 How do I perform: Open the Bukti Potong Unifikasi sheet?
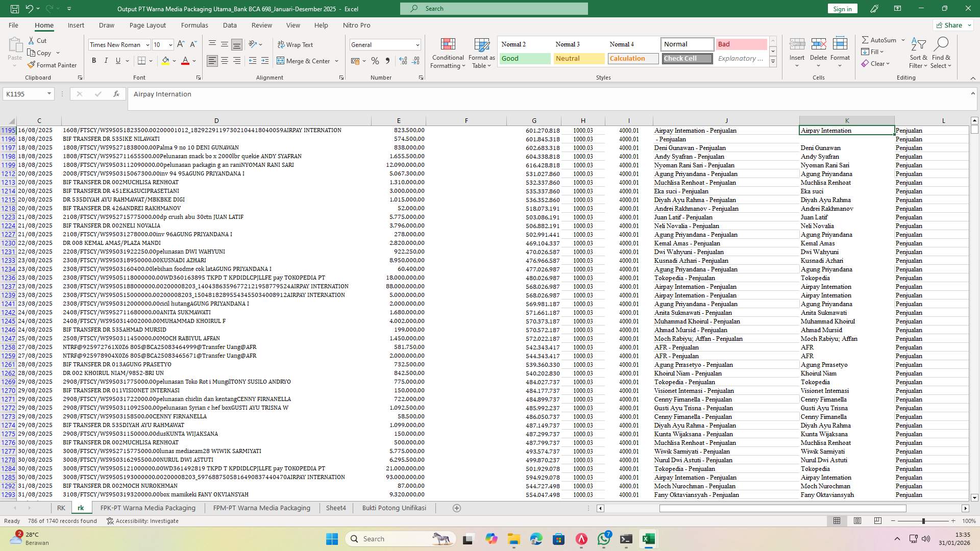394,508
